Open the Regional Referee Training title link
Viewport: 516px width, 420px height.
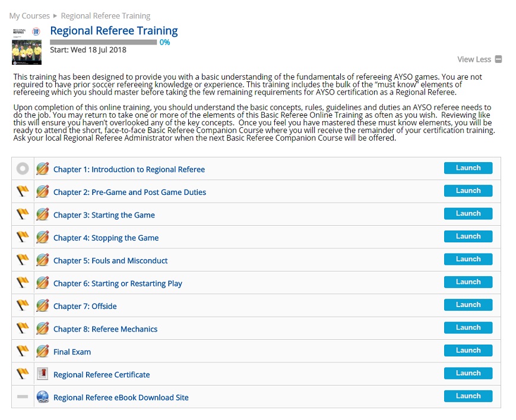(x=113, y=31)
